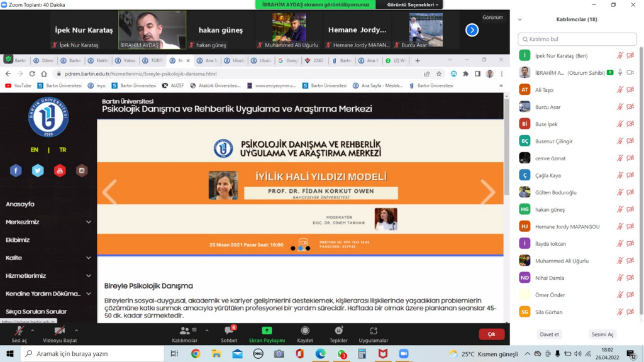Click the Katılımcı bul search field

point(577,39)
